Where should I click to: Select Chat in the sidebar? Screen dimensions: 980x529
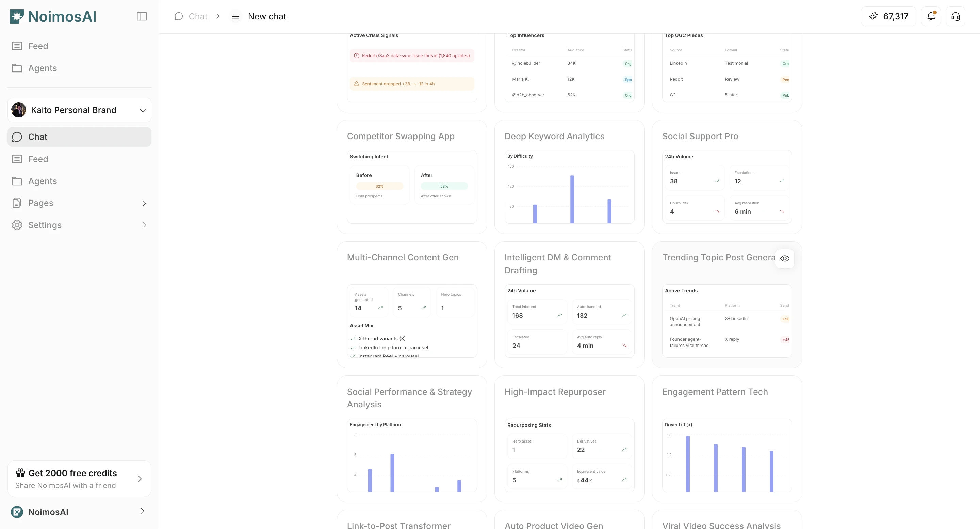click(79, 137)
